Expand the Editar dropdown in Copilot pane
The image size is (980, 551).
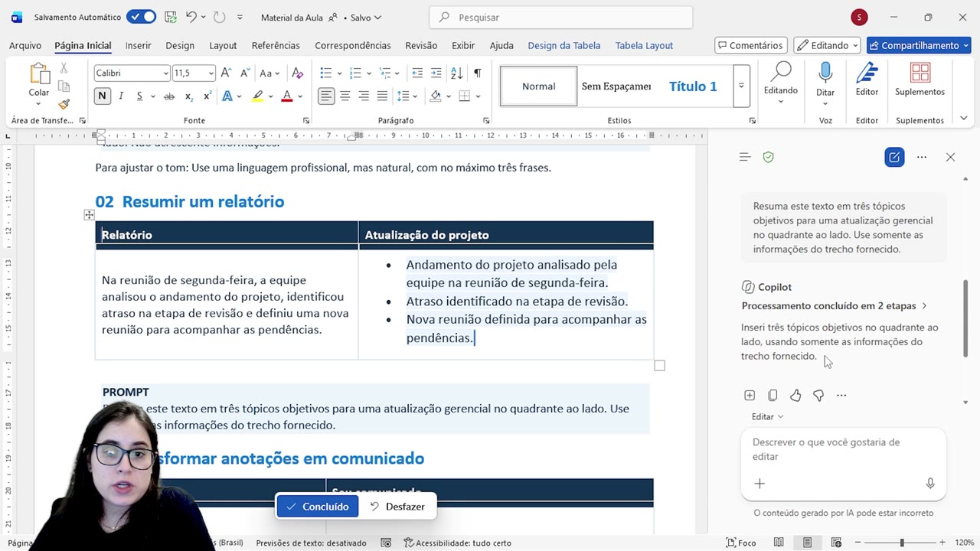pos(768,417)
